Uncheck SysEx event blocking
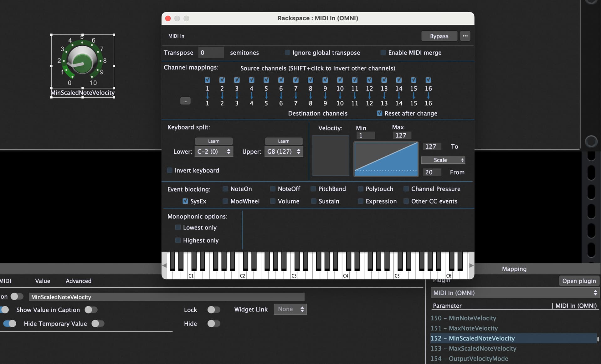 click(x=185, y=201)
